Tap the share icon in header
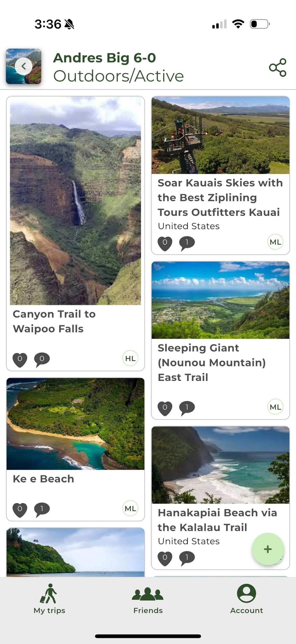Image resolution: width=296 pixels, height=644 pixels. (x=277, y=67)
